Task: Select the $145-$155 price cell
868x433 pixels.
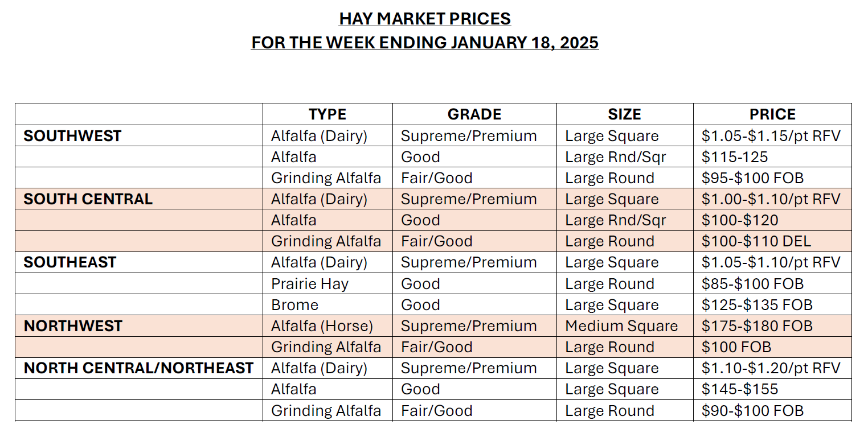Action: [740, 389]
